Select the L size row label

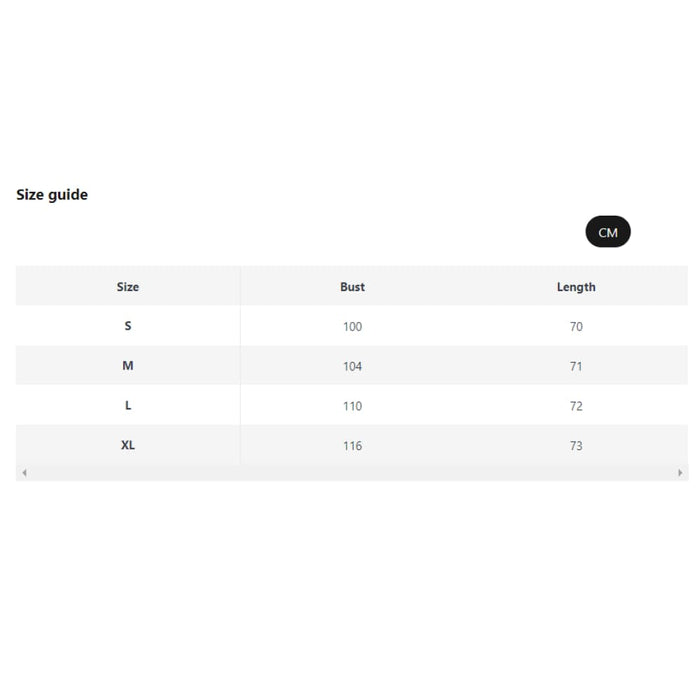click(x=128, y=406)
